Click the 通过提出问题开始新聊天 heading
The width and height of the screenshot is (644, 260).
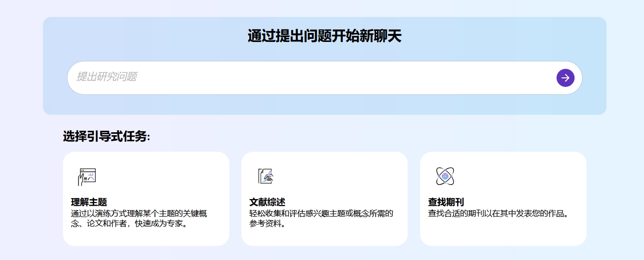pos(324,36)
